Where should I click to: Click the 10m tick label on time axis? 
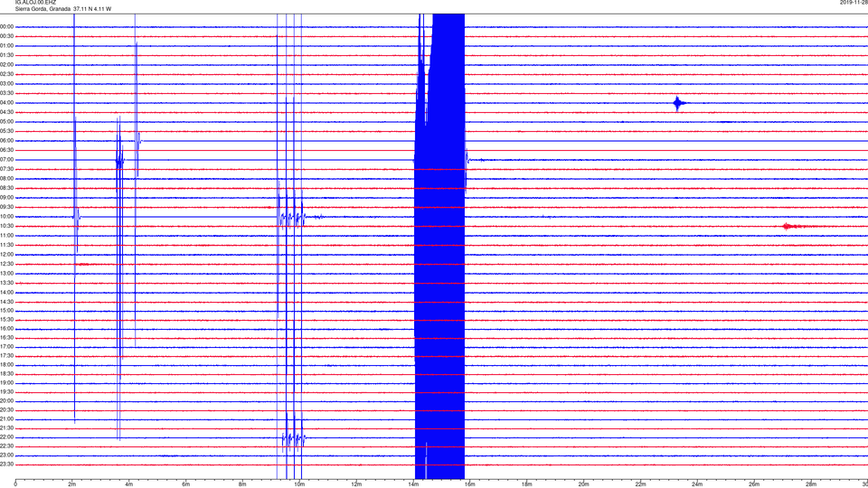click(x=299, y=484)
